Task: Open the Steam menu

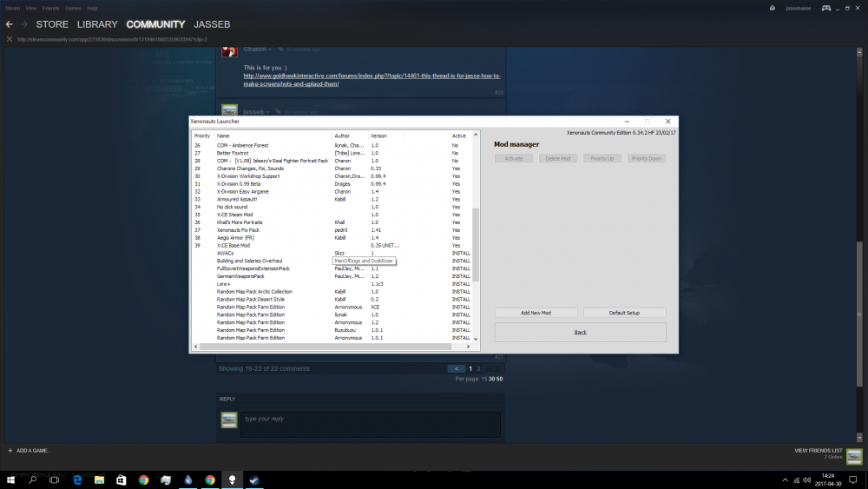Action: tap(13, 9)
